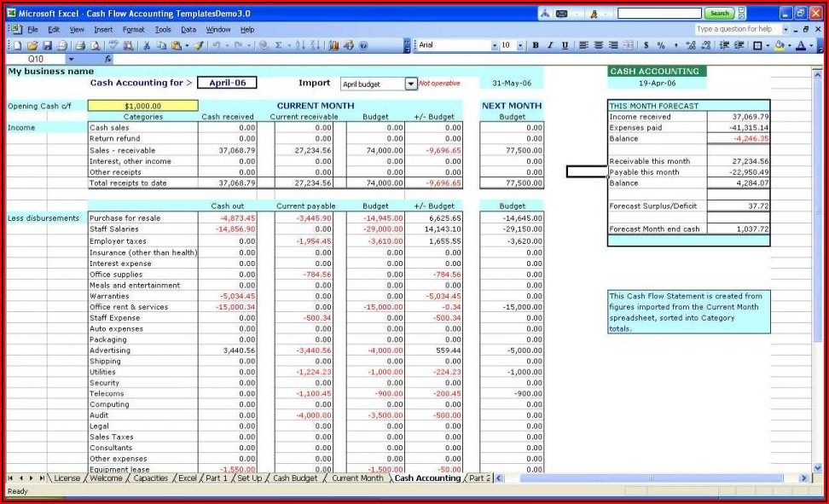Switch to the Cash Budget sheet tab
Screen dimensions: 829x504
295,478
